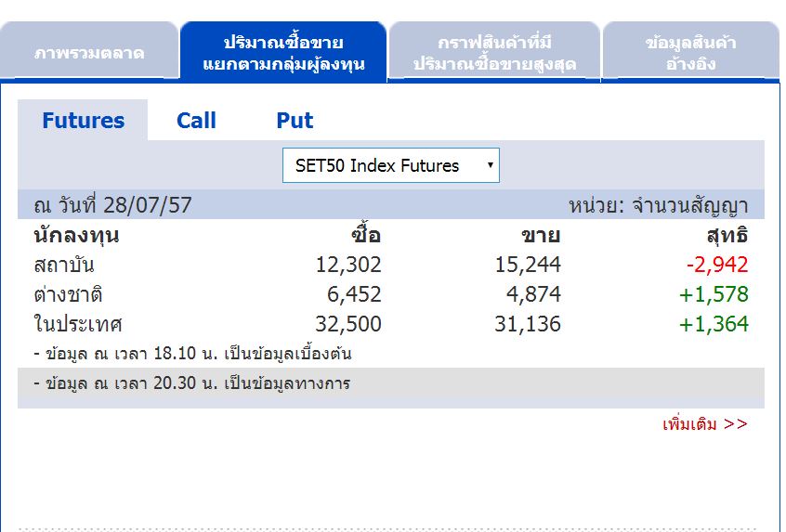This screenshot has height=532, width=786.
Task: Click the ต่างชาติ investor row label
Action: 68,295
